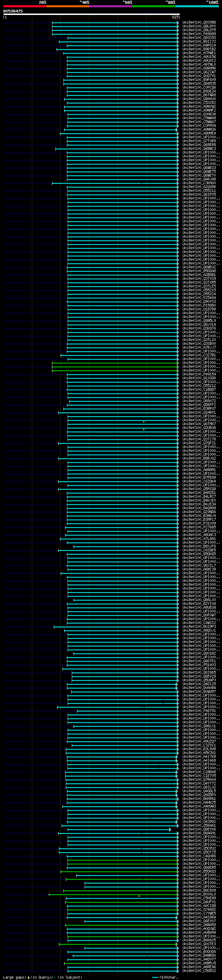Open hit entry UniRef100_B9I172
222x980 pixels.
tap(199, 41)
